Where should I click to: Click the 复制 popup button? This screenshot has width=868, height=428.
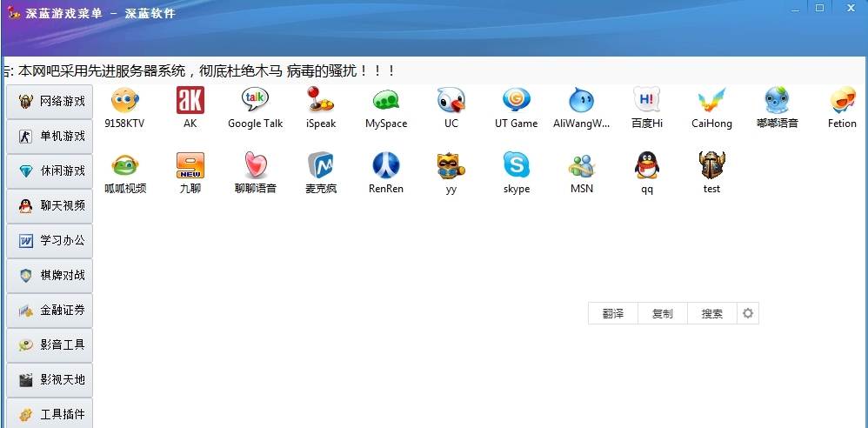tap(663, 313)
